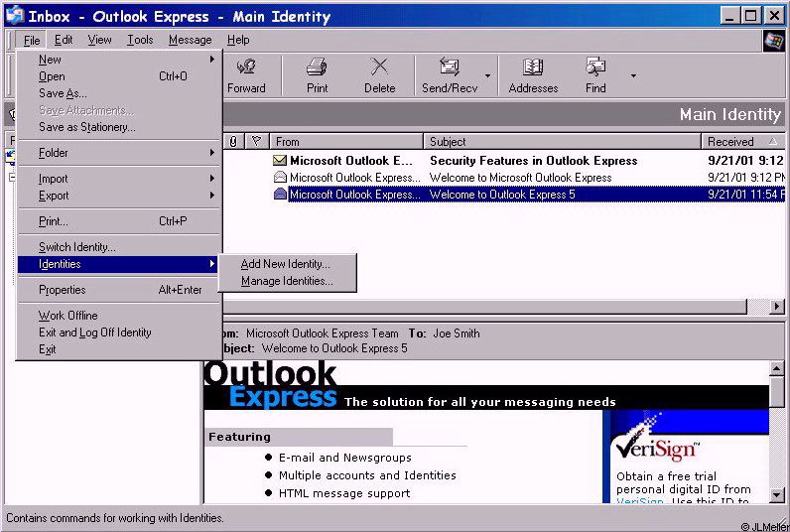Click envelope icon for Welcome to Microsoft Outlook Express
790x532 pixels.
tap(280, 177)
